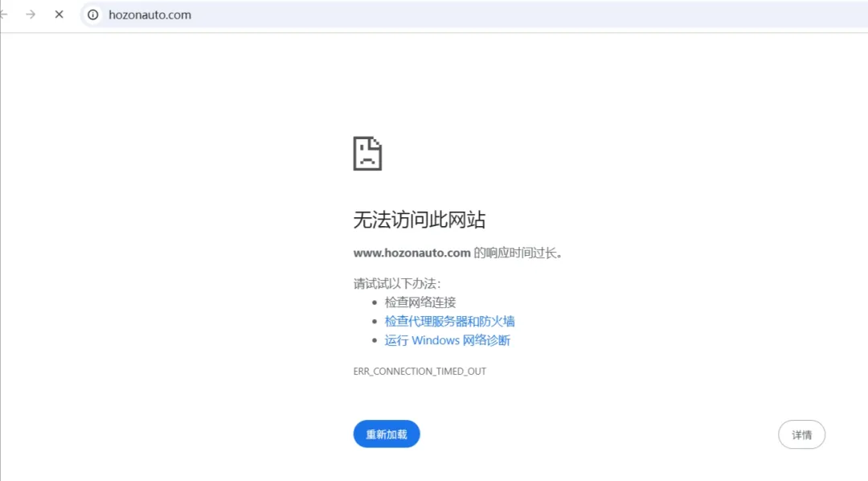Open the 详情 details button
This screenshot has height=481, width=868.
tap(801, 434)
